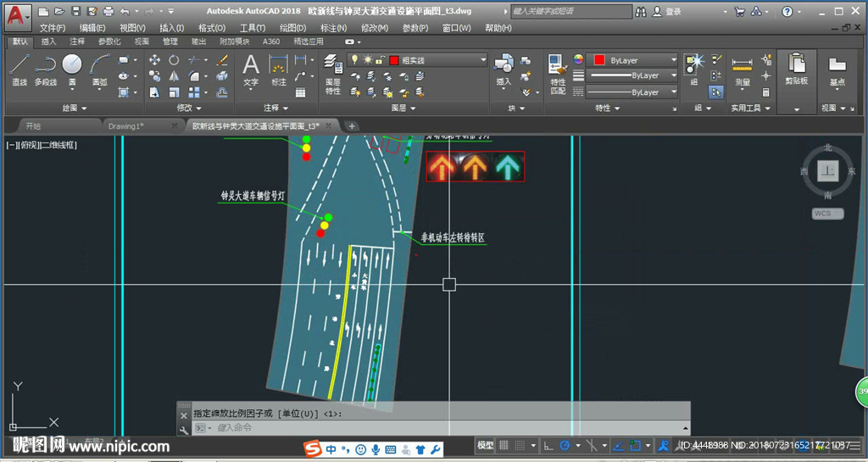Toggle object snap in status bar
The height and width of the screenshot is (462, 868).
pyautogui.click(x=636, y=445)
